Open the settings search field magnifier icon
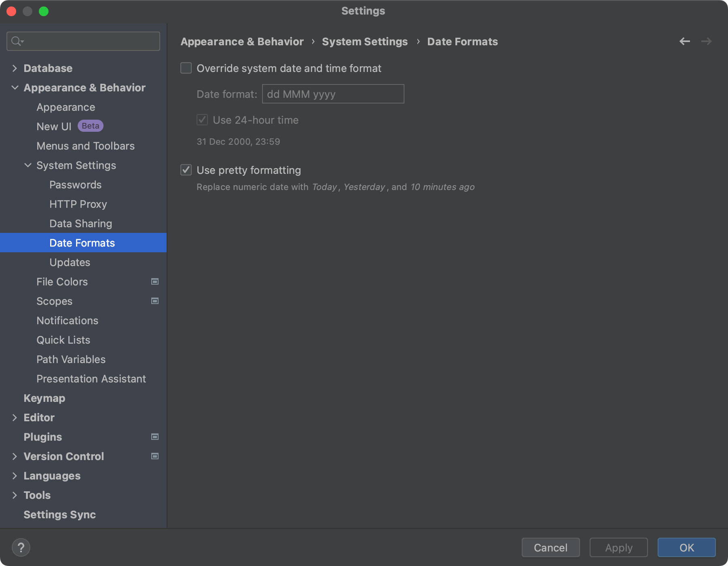Image resolution: width=728 pixels, height=566 pixels. [x=15, y=41]
